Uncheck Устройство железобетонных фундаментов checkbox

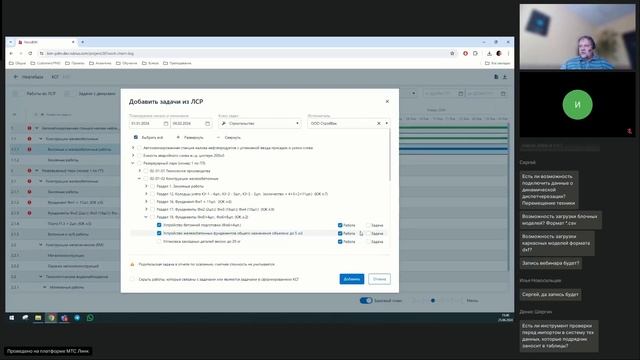[x=159, y=233]
